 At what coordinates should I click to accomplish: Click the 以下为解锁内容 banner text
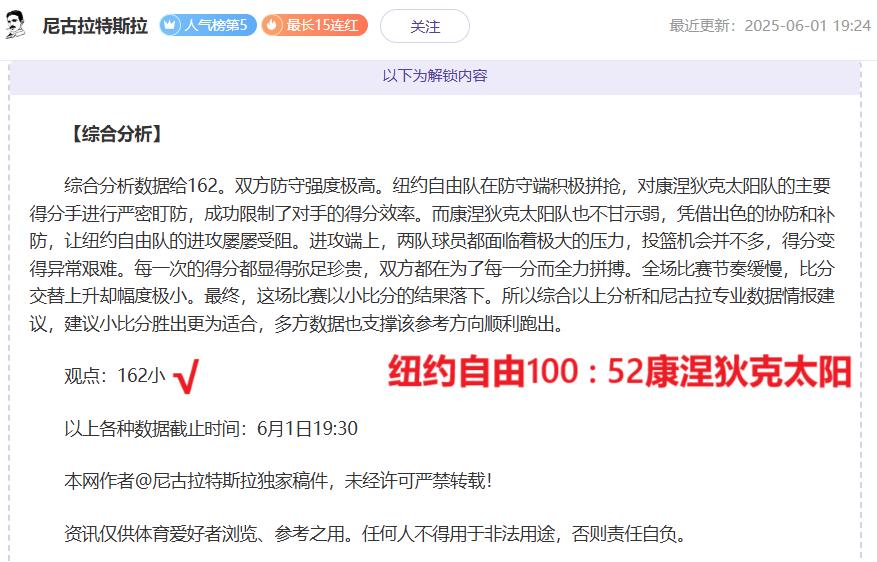coord(435,75)
